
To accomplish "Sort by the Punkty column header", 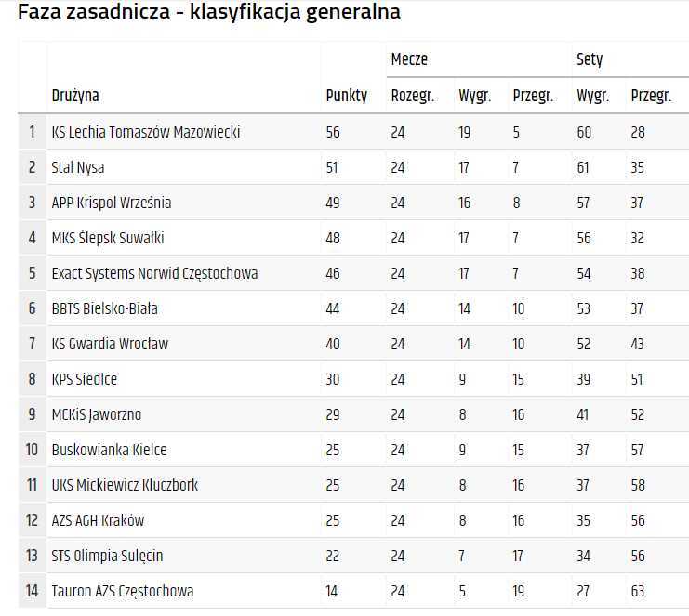I will pyautogui.click(x=347, y=95).
